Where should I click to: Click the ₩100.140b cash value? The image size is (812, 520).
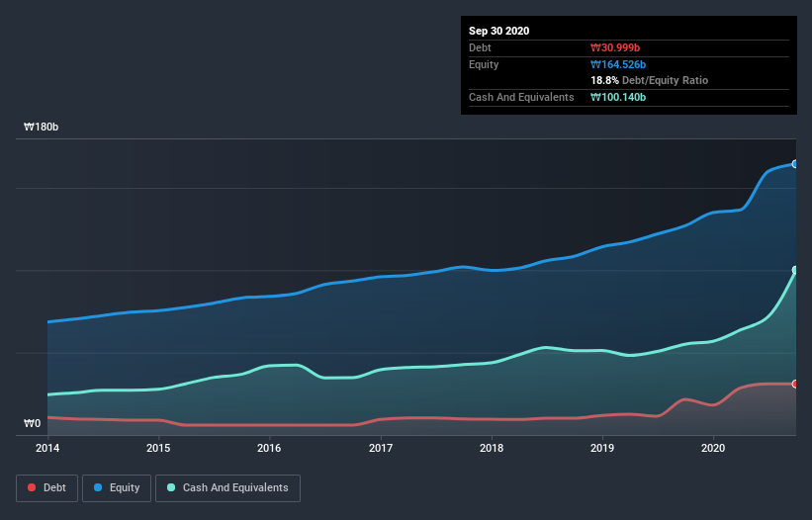pyautogui.click(x=618, y=97)
